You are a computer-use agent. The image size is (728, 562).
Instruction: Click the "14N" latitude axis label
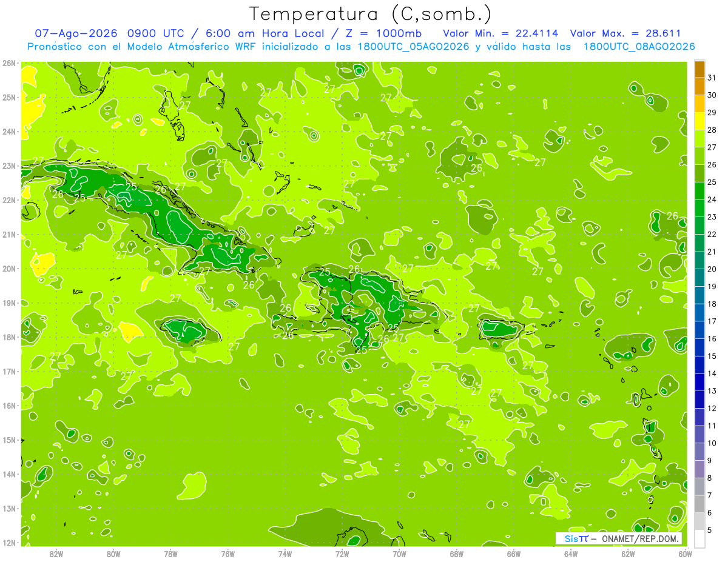click(8, 474)
